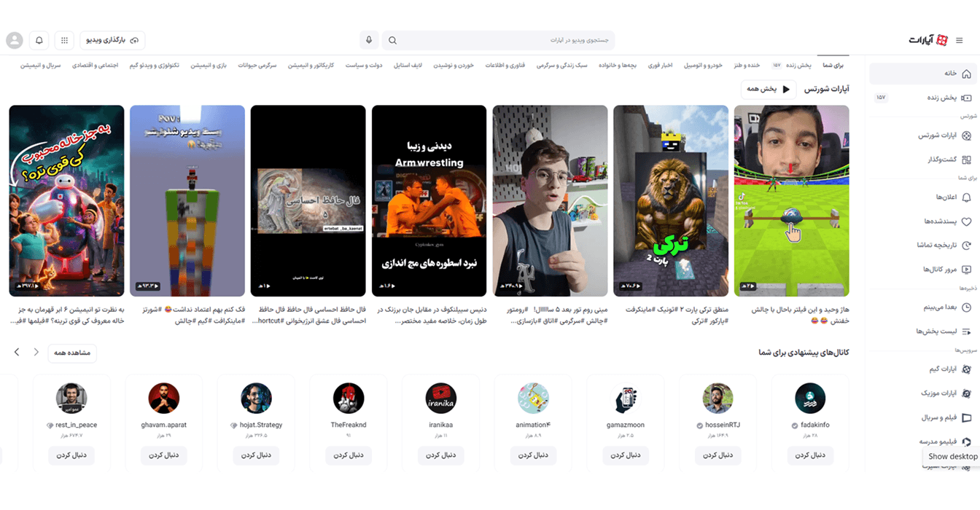Open the Baymax animation heroes short
980x510 pixels.
66,201
